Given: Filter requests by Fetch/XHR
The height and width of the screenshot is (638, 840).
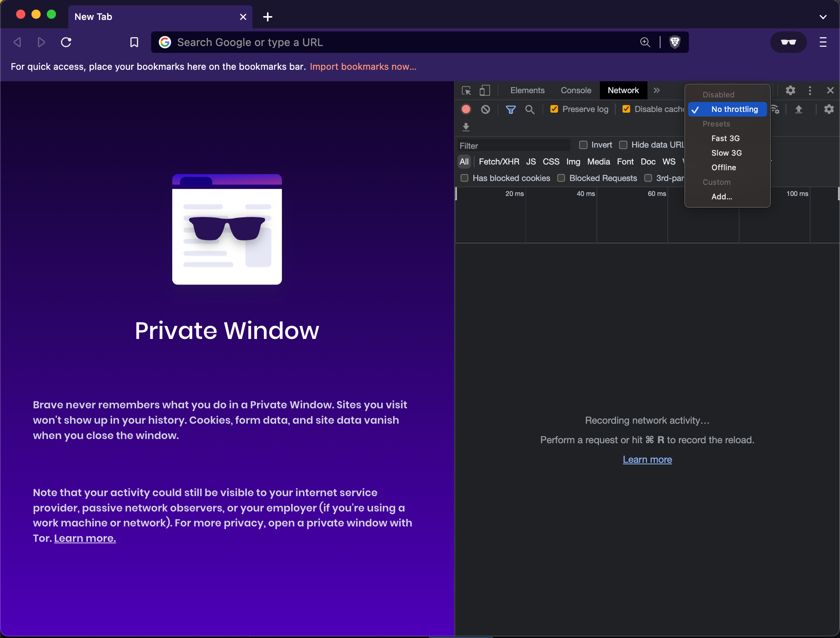Looking at the screenshot, I should click(499, 162).
